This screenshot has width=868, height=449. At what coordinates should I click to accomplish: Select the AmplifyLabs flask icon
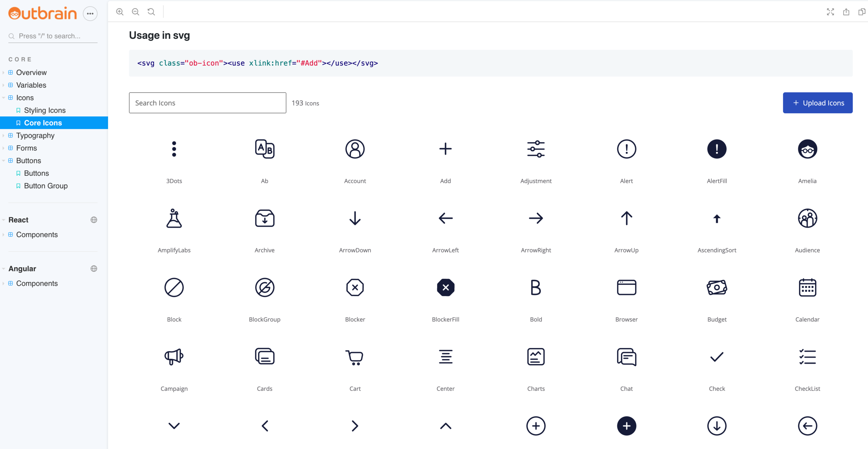[174, 218]
